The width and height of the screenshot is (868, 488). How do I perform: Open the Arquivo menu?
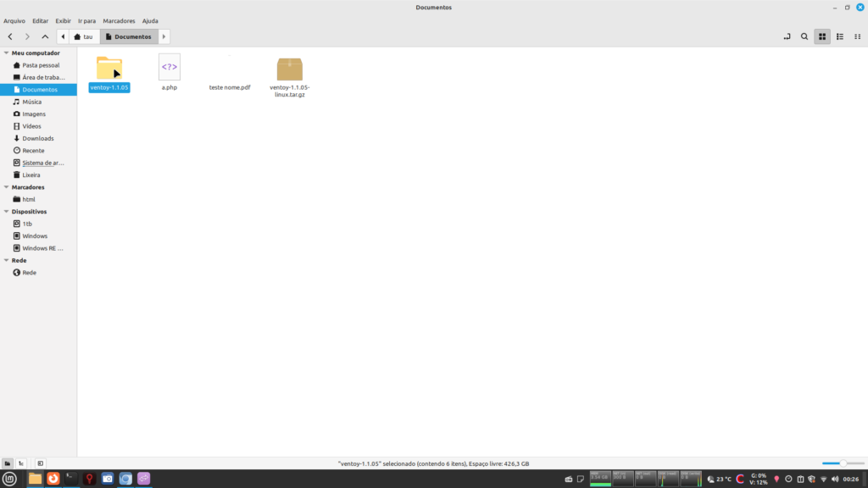pyautogui.click(x=14, y=20)
